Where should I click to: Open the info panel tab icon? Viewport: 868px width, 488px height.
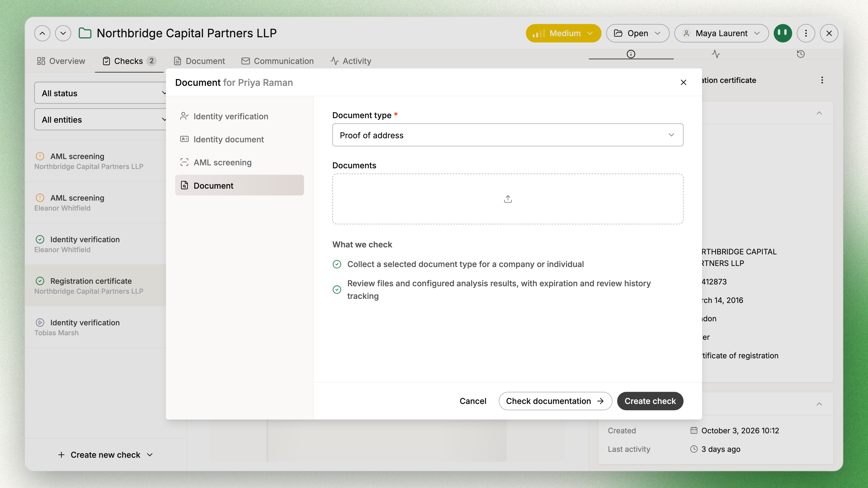pos(631,54)
